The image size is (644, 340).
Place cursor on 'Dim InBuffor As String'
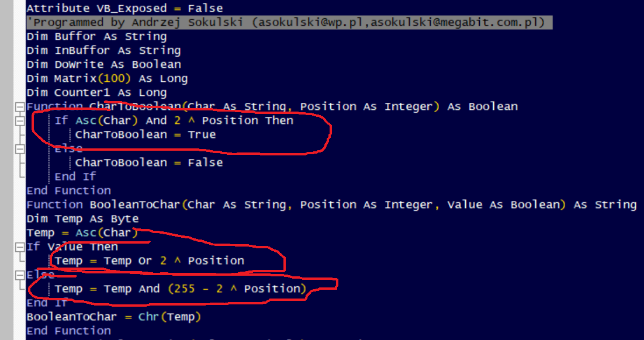(x=103, y=51)
